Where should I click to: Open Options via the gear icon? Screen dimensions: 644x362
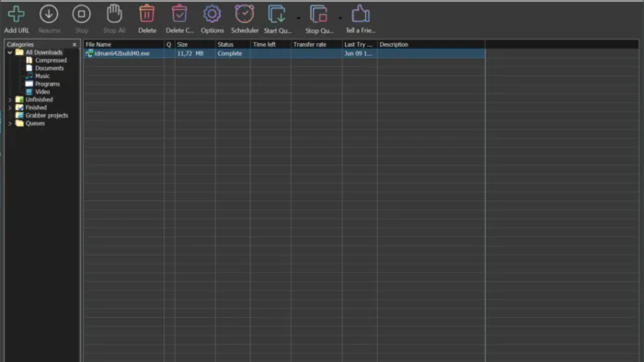pyautogui.click(x=212, y=14)
